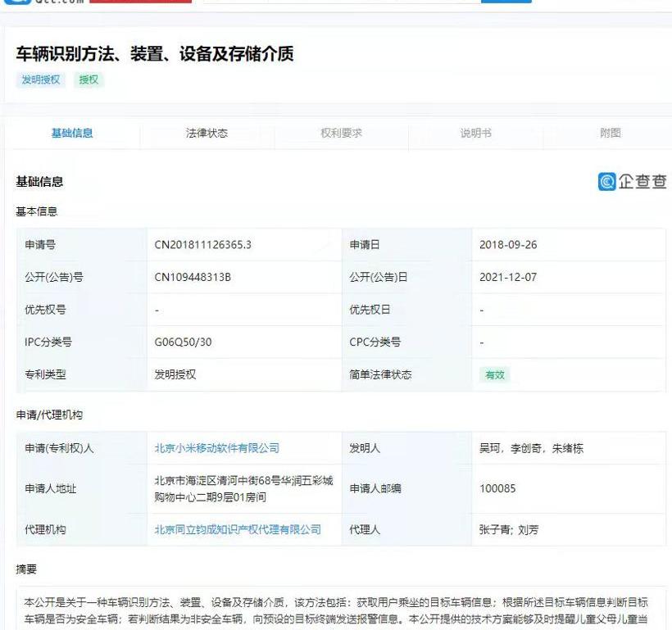
Task: Click 发明授权 value in 专利类型 row
Action: 175,374
